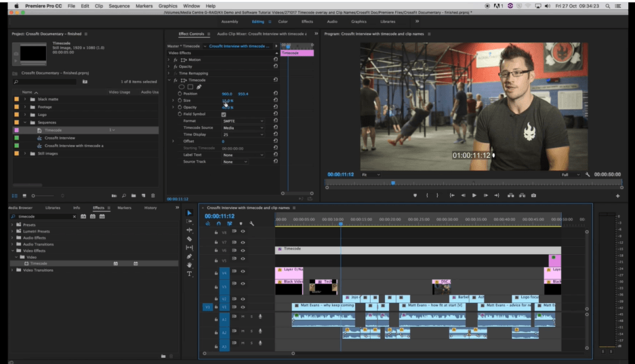Open macOS Spotlight search icon
This screenshot has width=635, height=364.
click(608, 6)
